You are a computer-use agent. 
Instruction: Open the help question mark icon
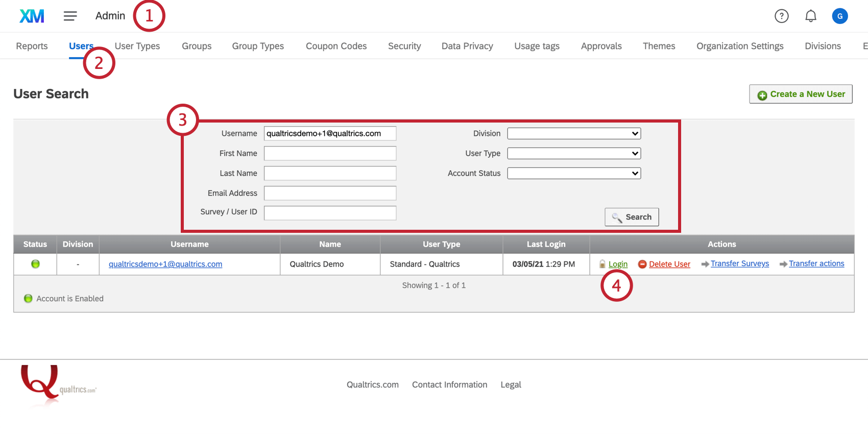click(781, 16)
